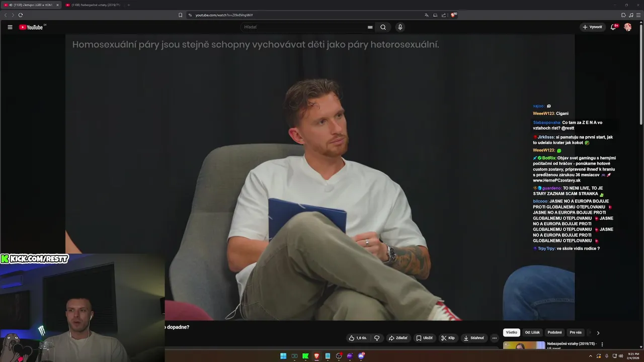Screen dimensions: 644x362
Task: Click the share page icon in address bar
Action: point(444,15)
